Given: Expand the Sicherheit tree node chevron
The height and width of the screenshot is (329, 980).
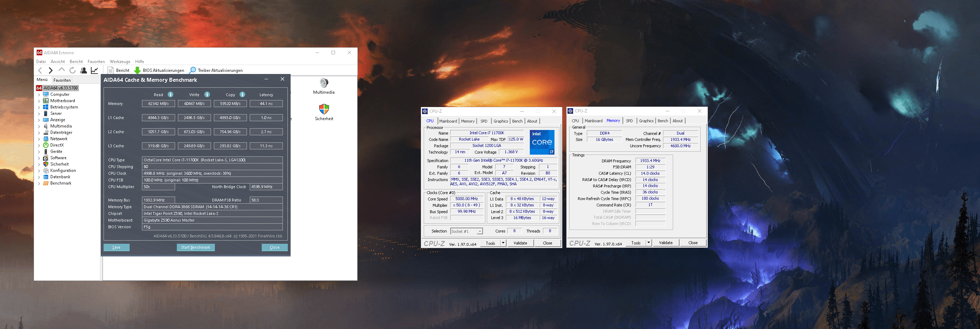Looking at the screenshot, I should tap(39, 164).
